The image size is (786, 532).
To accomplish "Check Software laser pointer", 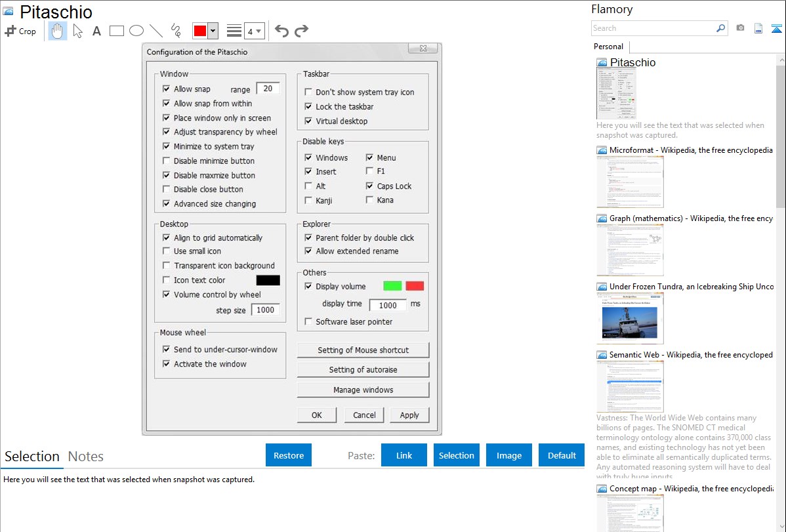I will pos(308,322).
